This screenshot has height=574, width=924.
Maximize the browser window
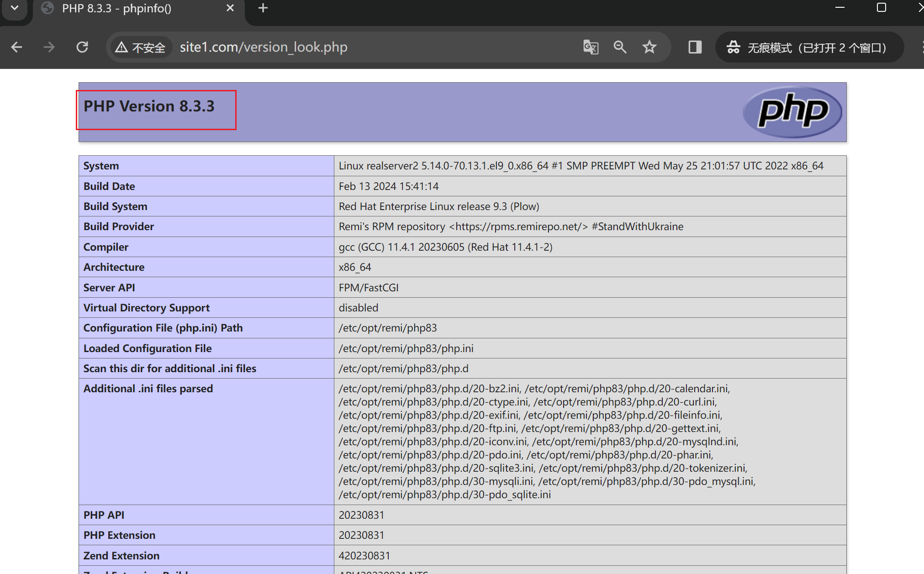882,8
